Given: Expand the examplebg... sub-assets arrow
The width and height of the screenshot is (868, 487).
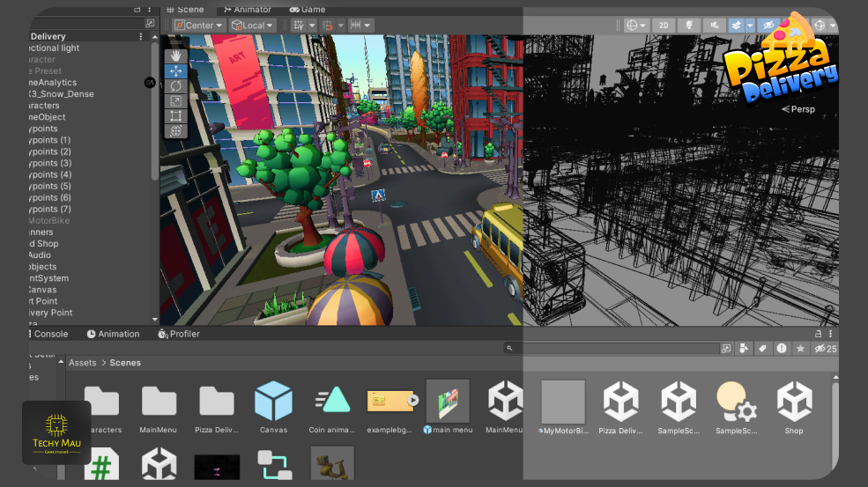Looking at the screenshot, I should pos(413,400).
